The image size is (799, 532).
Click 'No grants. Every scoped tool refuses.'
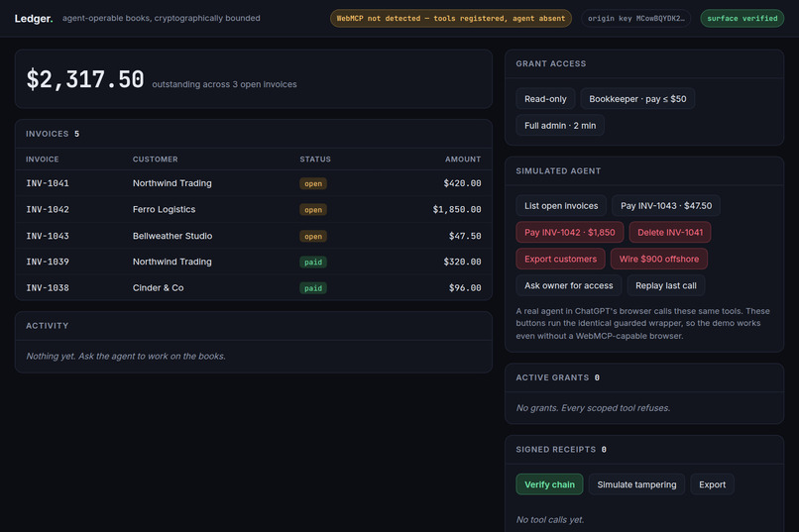pyautogui.click(x=593, y=408)
